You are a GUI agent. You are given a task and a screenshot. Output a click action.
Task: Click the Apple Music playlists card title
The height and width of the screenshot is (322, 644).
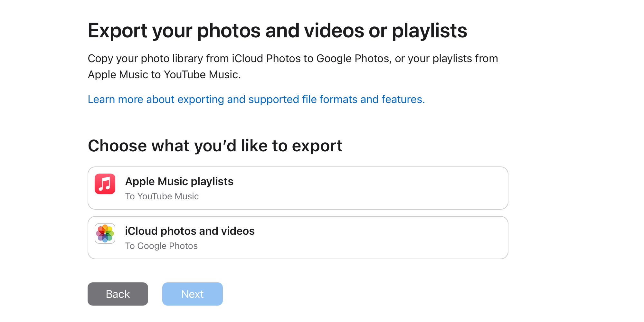tap(179, 181)
